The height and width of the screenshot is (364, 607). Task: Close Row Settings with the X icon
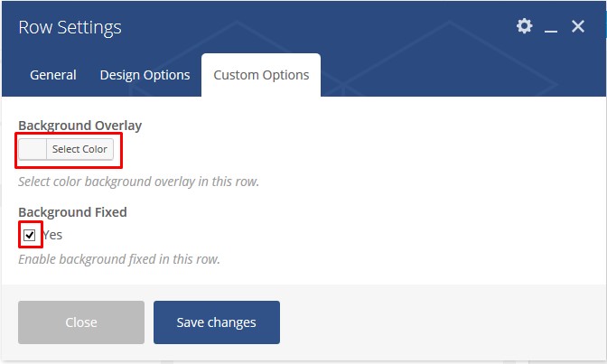tap(578, 26)
